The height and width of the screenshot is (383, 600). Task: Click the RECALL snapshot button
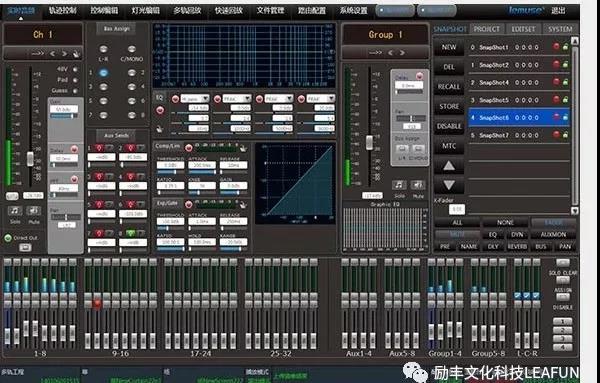449,87
